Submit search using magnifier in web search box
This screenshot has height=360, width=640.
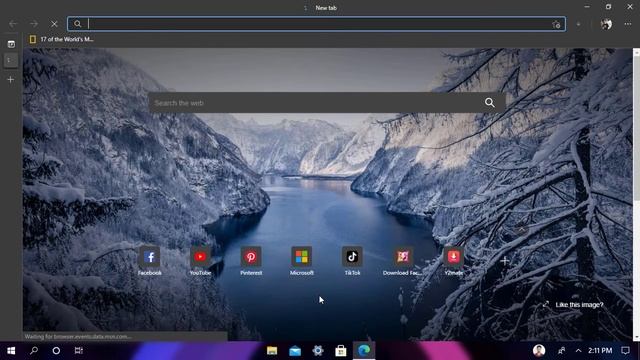[x=490, y=103]
